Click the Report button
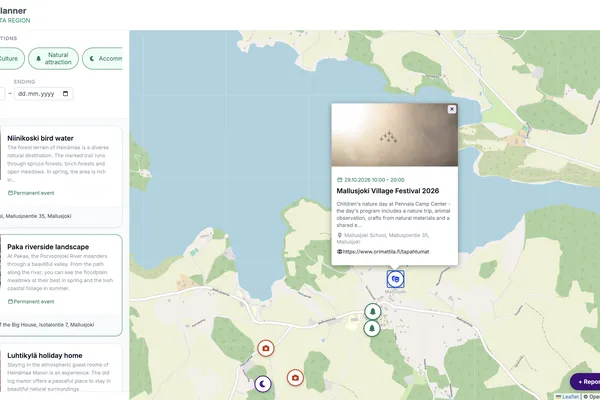Image resolution: width=600 pixels, height=400 pixels. (x=585, y=382)
